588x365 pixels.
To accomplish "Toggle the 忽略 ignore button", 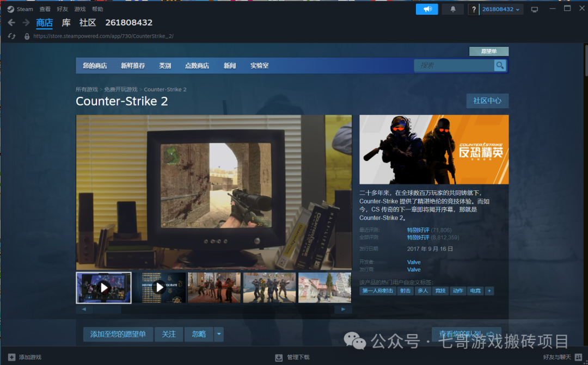I will coord(199,335).
